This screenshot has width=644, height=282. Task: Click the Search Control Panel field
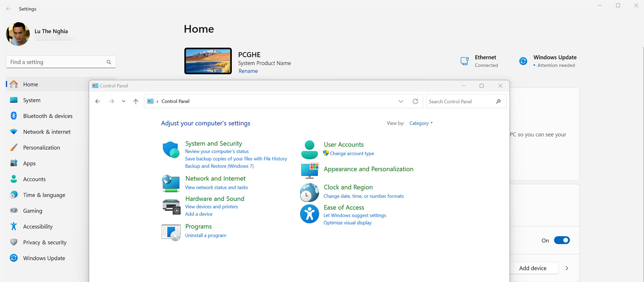[x=466, y=101]
